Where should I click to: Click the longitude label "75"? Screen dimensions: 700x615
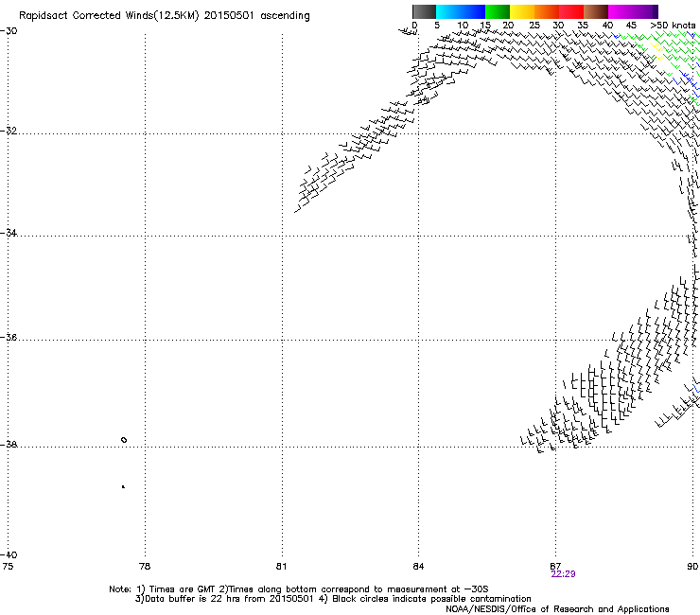pos(8,567)
